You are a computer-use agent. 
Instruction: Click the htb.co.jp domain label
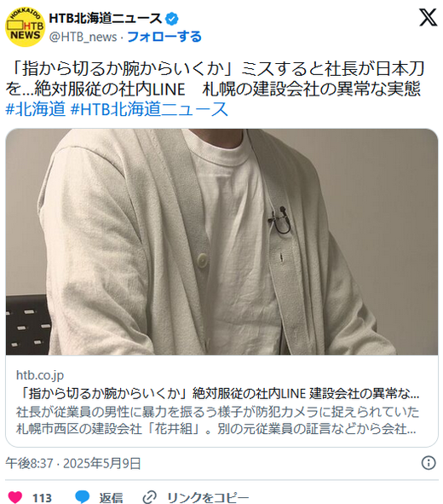[x=40, y=375]
